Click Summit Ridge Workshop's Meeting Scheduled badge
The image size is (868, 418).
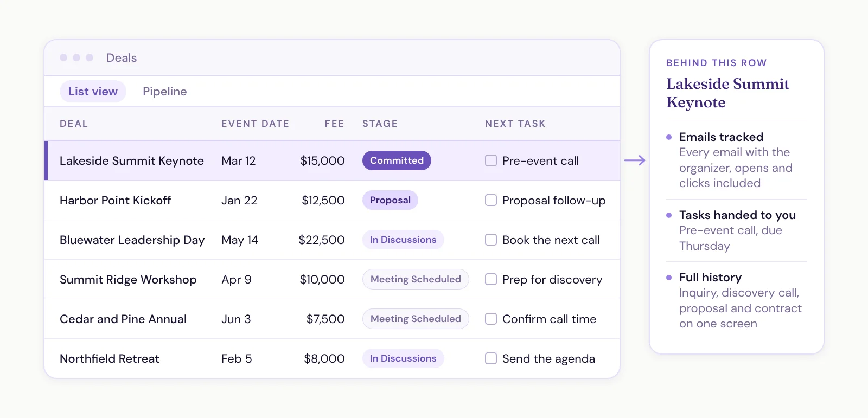(x=416, y=279)
